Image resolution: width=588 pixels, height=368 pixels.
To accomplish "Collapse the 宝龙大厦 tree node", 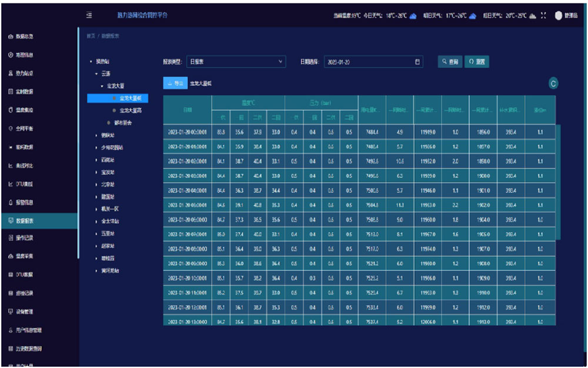I will [x=102, y=86].
